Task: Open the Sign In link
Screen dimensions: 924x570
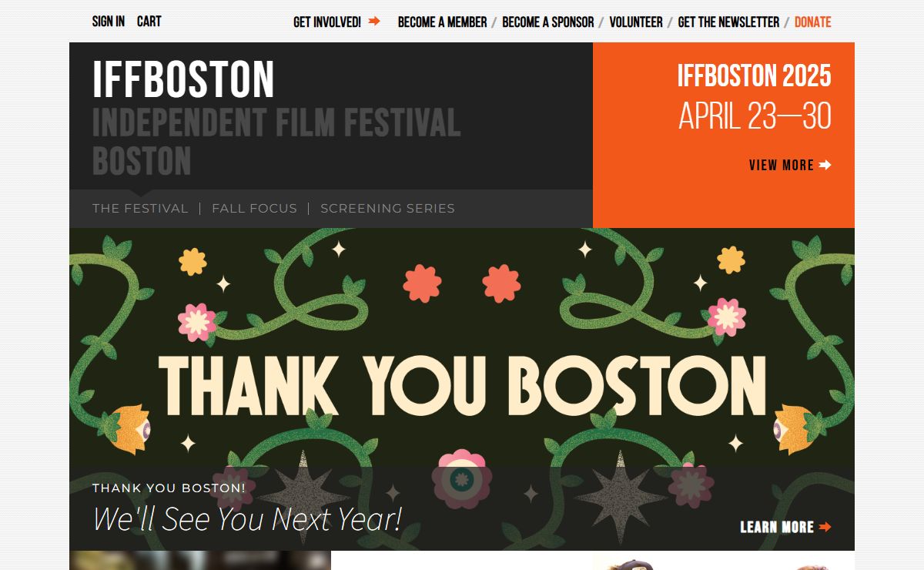Action: click(x=108, y=22)
